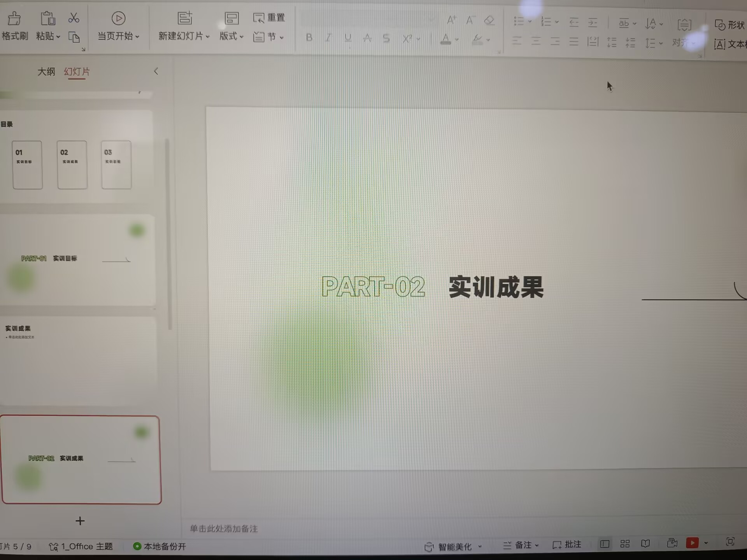Screen dimensions: 747x560
Task: Expand the Smart Beautify (智能美化) dropdown
Action: (480, 546)
